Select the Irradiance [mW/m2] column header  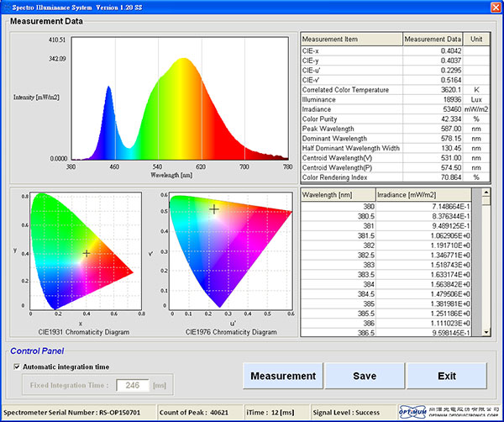[x=423, y=195]
